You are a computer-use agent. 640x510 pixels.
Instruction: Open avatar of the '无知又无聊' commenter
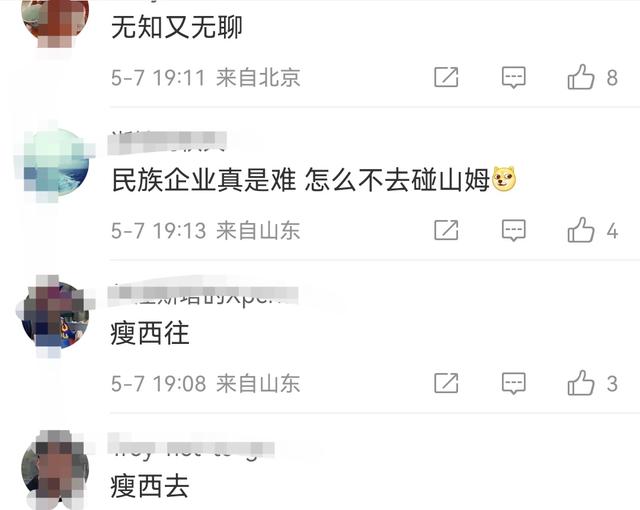(x=55, y=16)
